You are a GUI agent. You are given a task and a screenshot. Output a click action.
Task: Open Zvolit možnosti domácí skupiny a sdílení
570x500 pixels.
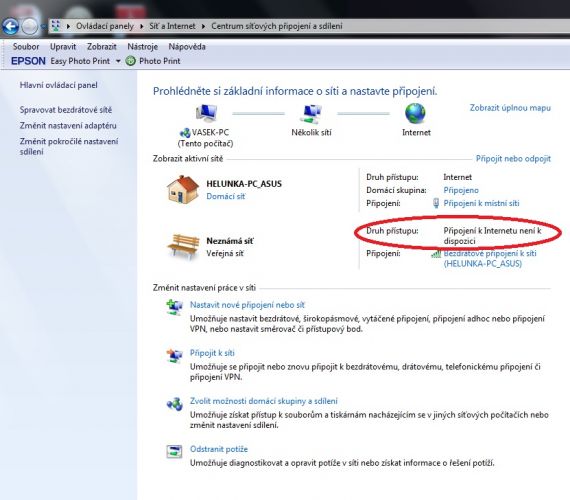coord(264,401)
